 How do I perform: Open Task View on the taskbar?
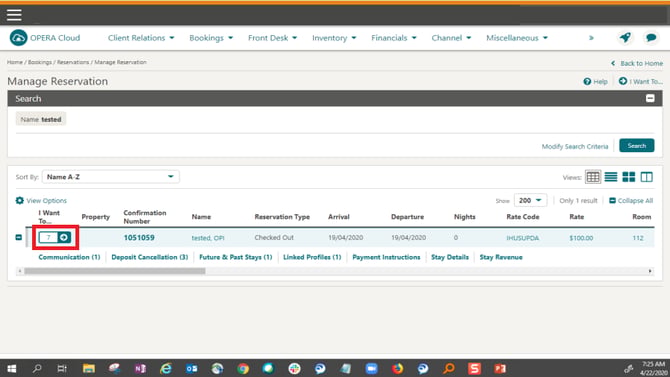(x=62, y=368)
